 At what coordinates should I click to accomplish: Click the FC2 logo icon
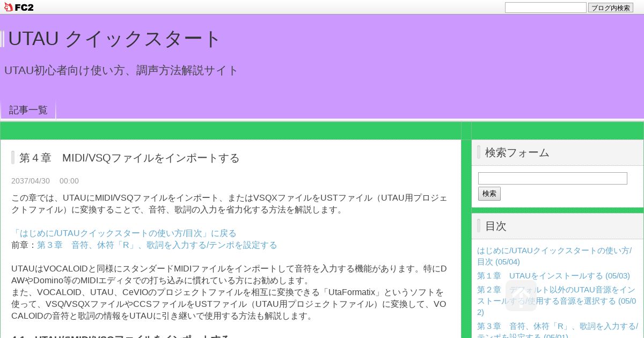coord(19,7)
